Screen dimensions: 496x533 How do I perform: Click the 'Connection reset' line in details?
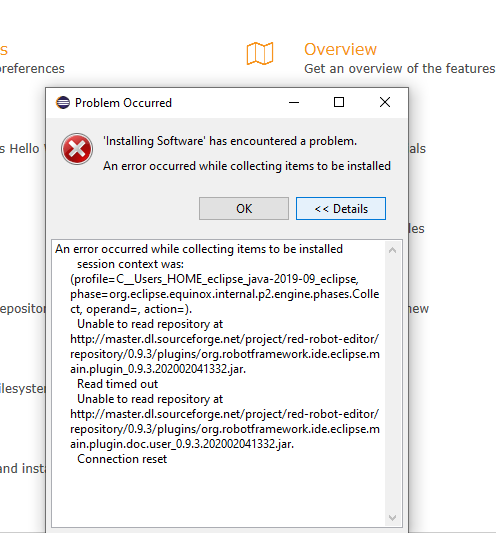[x=122, y=459]
